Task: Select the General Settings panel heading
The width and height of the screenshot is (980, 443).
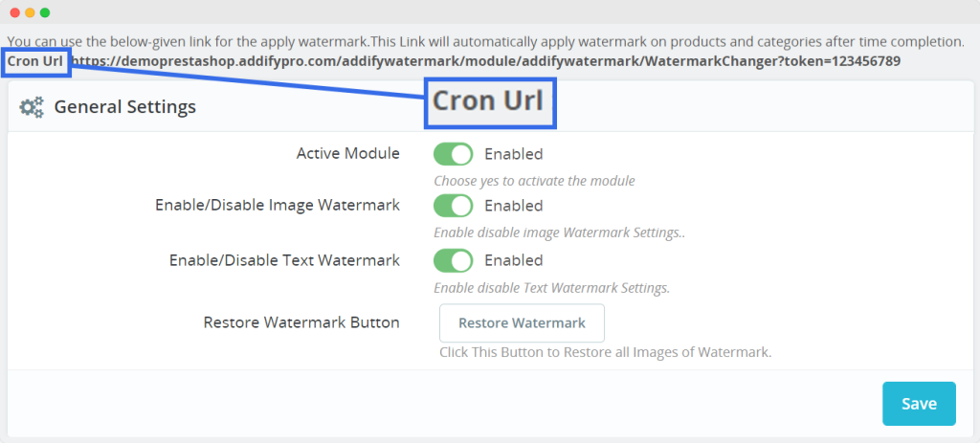Action: [124, 107]
